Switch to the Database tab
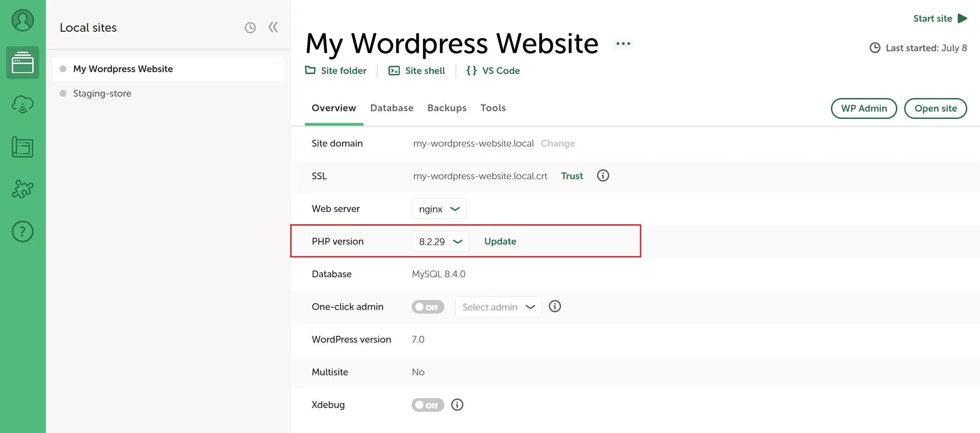Screen dimensions: 980x433 click(x=392, y=108)
